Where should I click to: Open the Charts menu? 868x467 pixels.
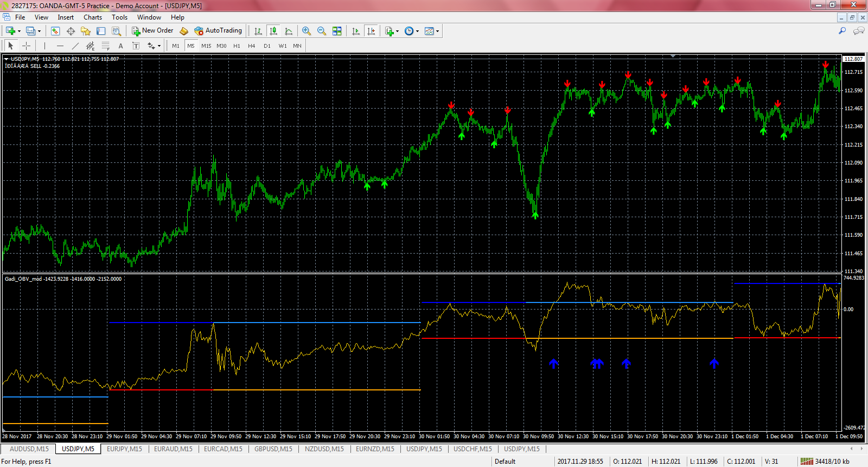coord(93,17)
